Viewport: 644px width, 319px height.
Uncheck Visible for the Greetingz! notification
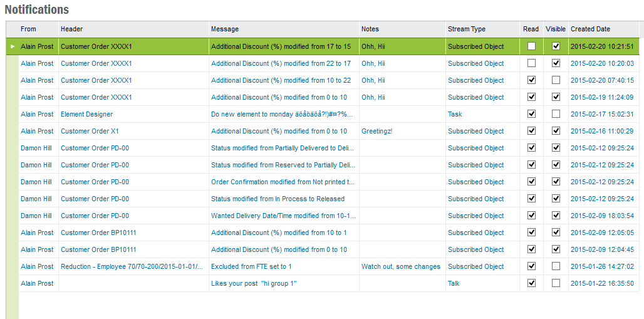(556, 131)
